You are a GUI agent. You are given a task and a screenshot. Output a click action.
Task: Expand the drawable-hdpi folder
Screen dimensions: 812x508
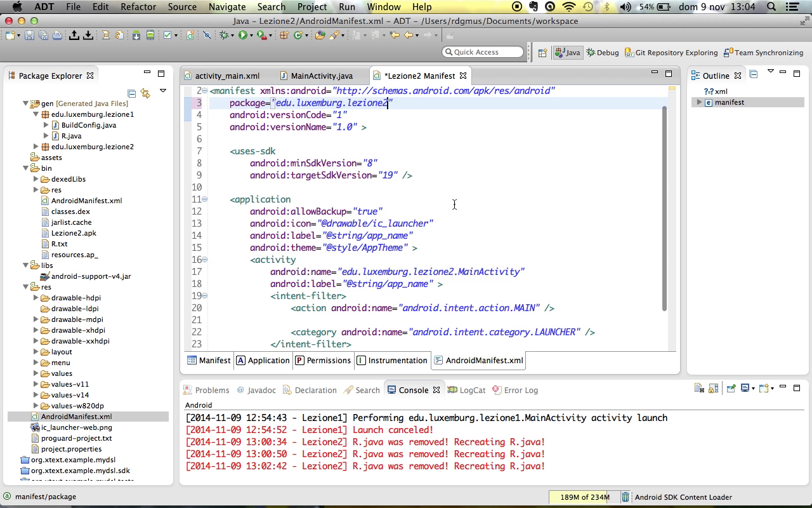pyautogui.click(x=36, y=298)
